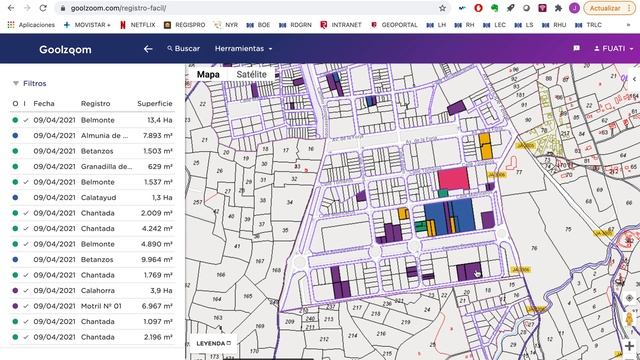Open the Opera extension icon
The image size is (640, 360).
pos(478,8)
